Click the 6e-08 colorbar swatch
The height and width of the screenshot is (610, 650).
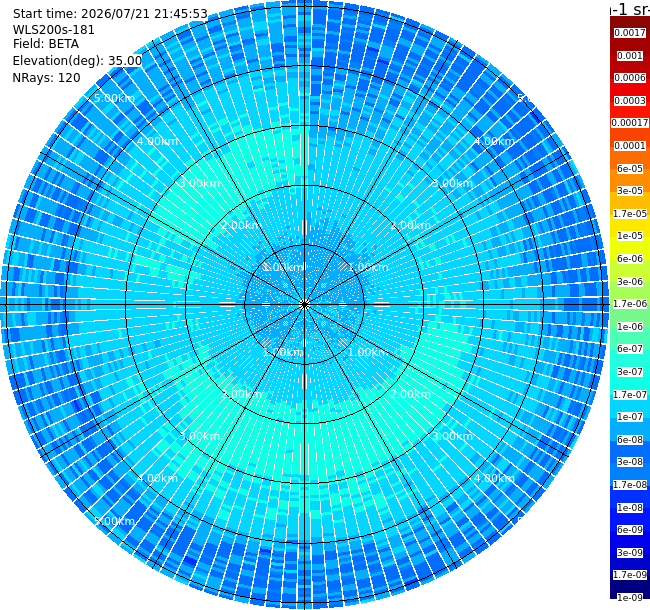pos(630,440)
